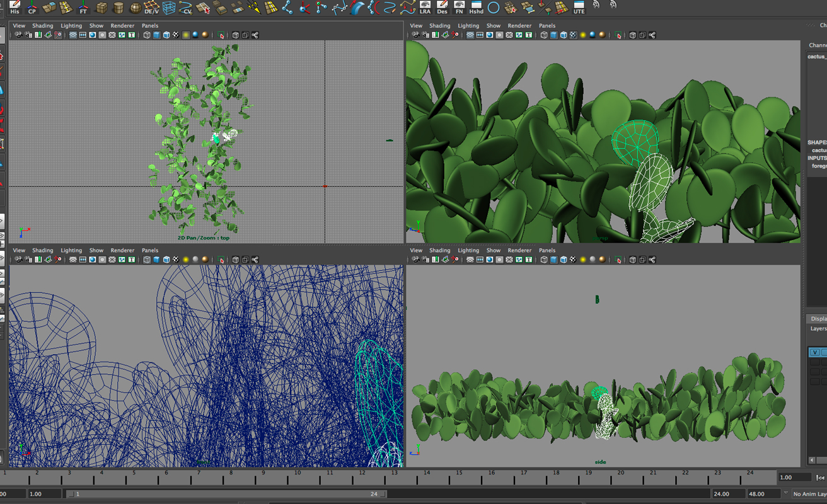Click Select Camera icon in top view panel
Screen dimensions: 827x504
coord(18,35)
